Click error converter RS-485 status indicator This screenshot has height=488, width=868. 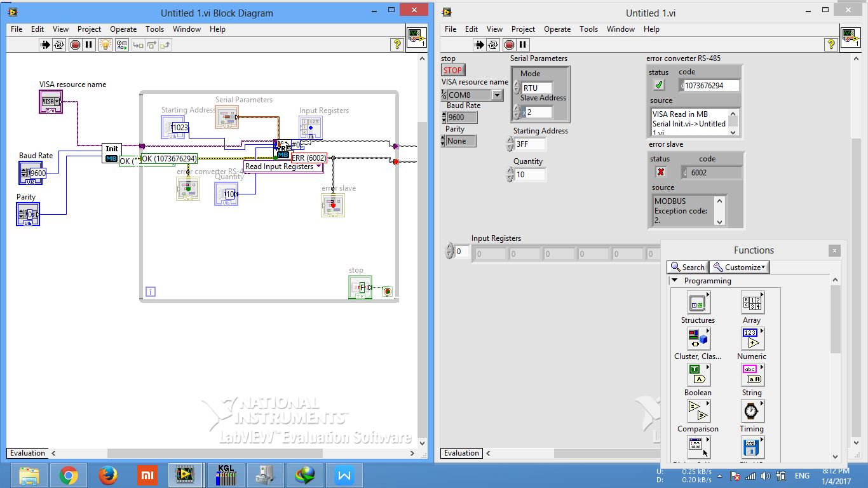(x=659, y=85)
